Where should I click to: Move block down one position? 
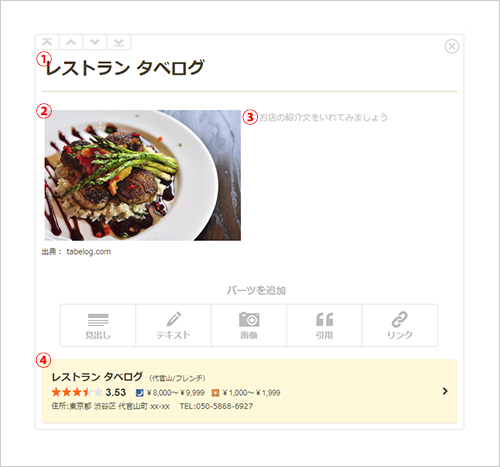pyautogui.click(x=95, y=42)
